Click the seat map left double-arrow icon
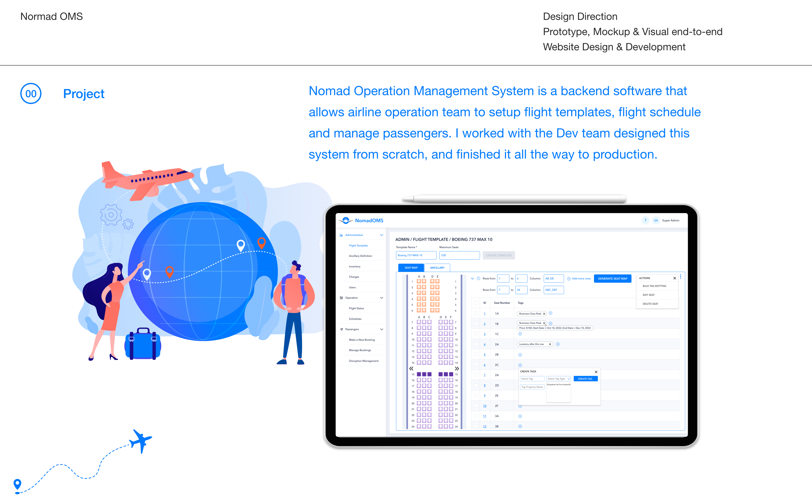 (x=411, y=369)
